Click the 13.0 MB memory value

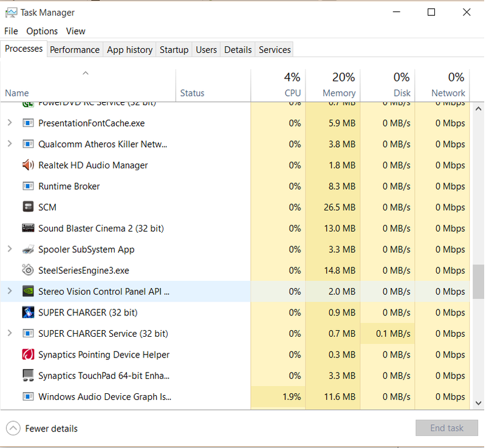pyautogui.click(x=340, y=229)
